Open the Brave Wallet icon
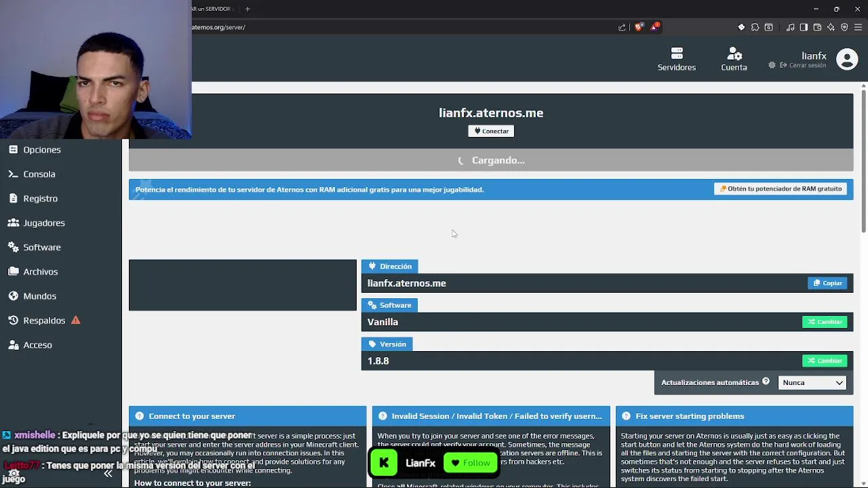 pyautogui.click(x=817, y=27)
